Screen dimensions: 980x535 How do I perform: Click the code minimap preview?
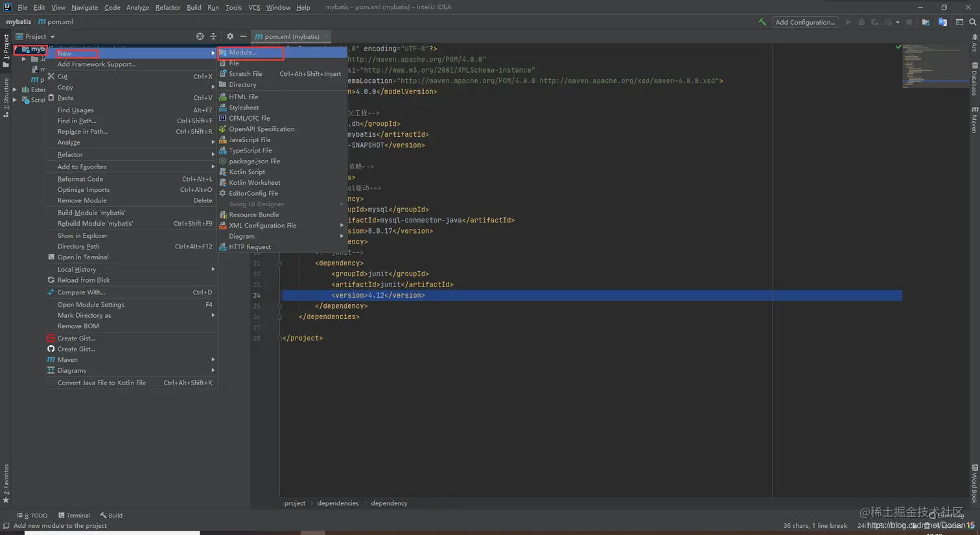(935, 65)
